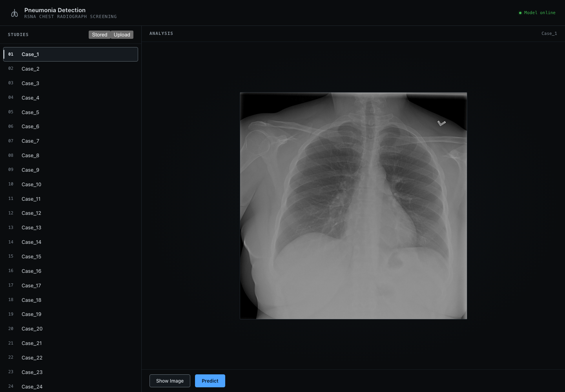
Task: Choose Case_3 from the list
Action: pos(71,83)
